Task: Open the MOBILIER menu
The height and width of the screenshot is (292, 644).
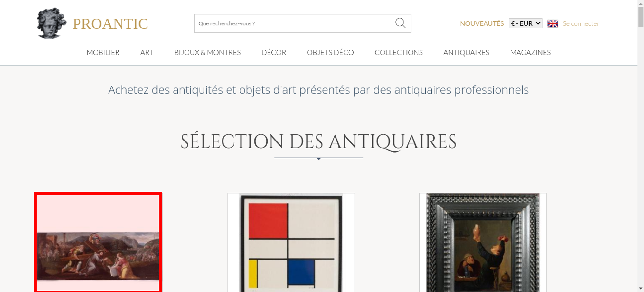Action: tap(103, 52)
